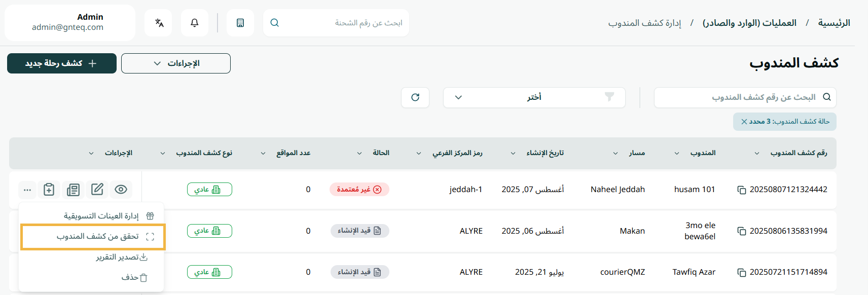
Task: Expand رقم كشف المندوب column menu
Action: 757,153
